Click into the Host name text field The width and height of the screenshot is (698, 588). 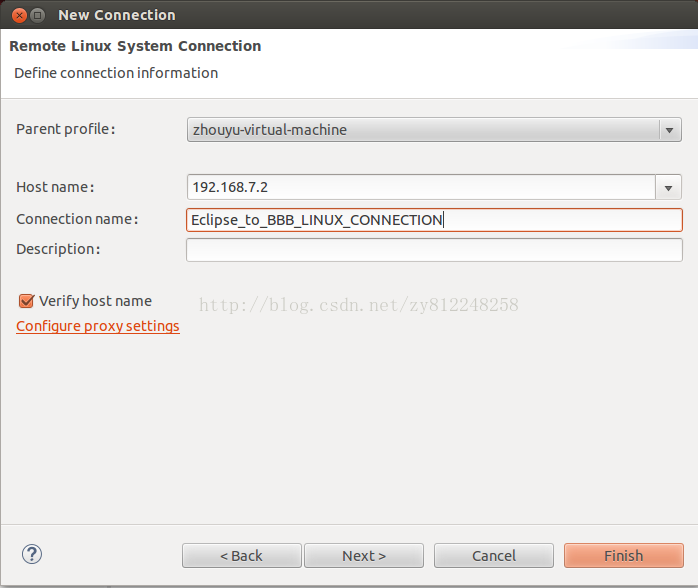[420, 187]
